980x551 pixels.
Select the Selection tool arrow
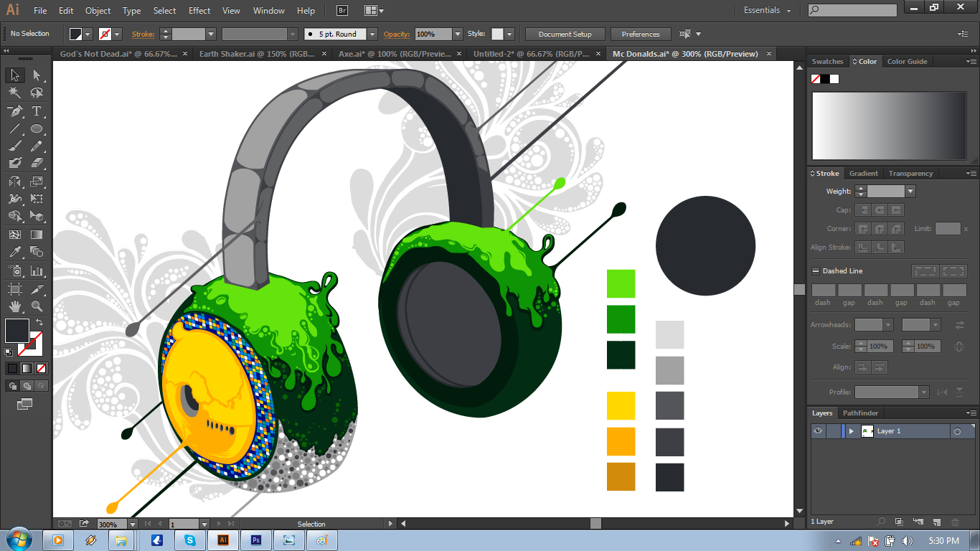pos(15,75)
